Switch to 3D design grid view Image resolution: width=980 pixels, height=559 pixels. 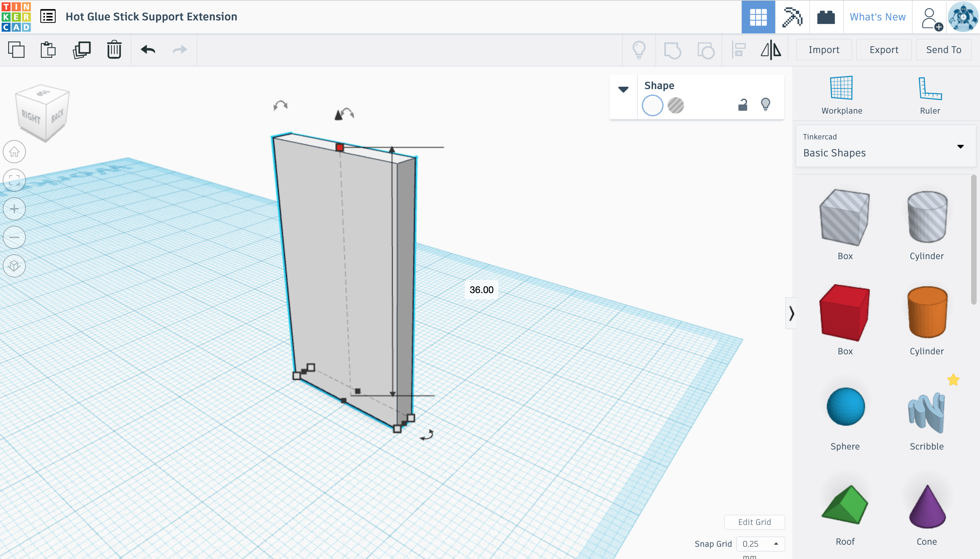point(758,17)
